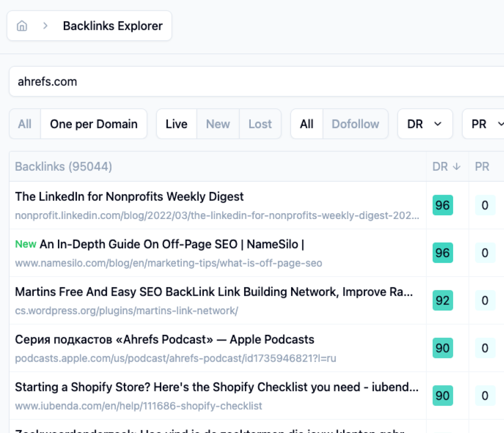Open the DR filter dropdown

coord(425,124)
